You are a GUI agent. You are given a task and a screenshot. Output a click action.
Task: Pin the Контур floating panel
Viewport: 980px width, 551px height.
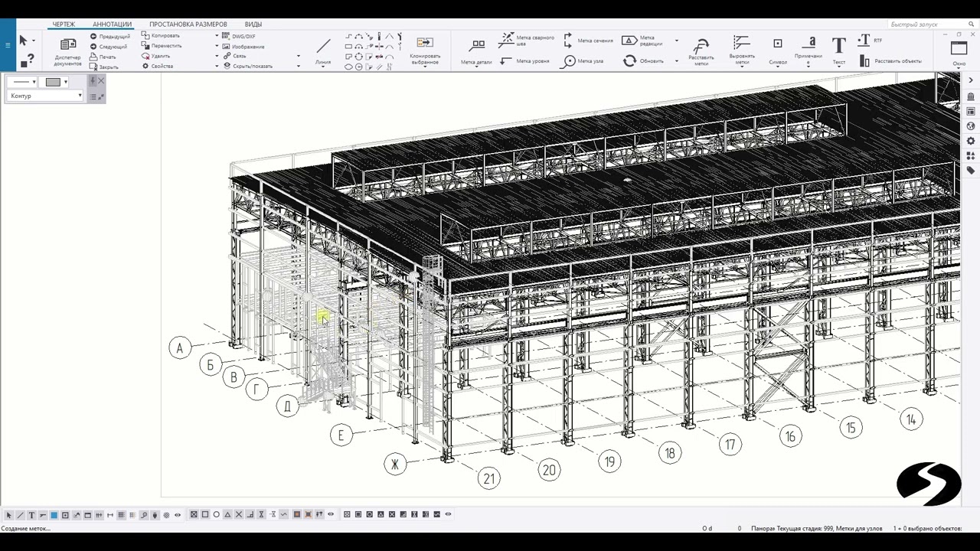pyautogui.click(x=93, y=80)
